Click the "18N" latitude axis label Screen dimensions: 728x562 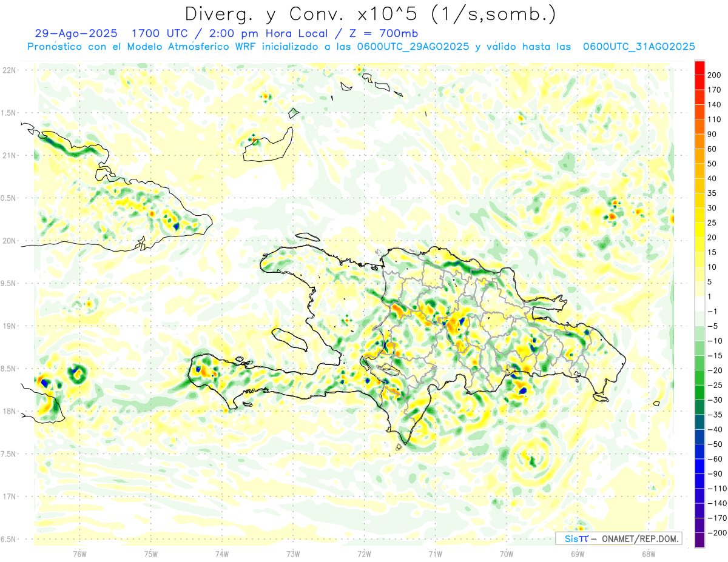[x=9, y=412]
